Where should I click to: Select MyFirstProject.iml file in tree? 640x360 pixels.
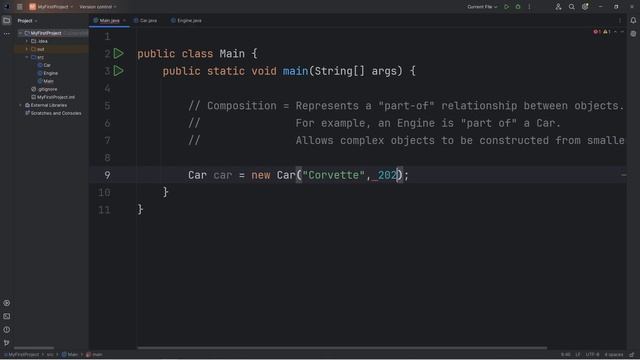(x=53, y=97)
